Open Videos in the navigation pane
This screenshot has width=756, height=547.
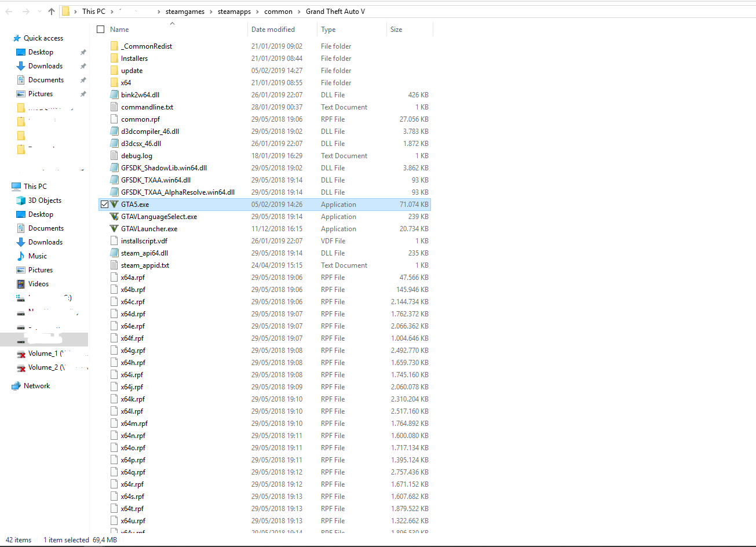coord(38,284)
